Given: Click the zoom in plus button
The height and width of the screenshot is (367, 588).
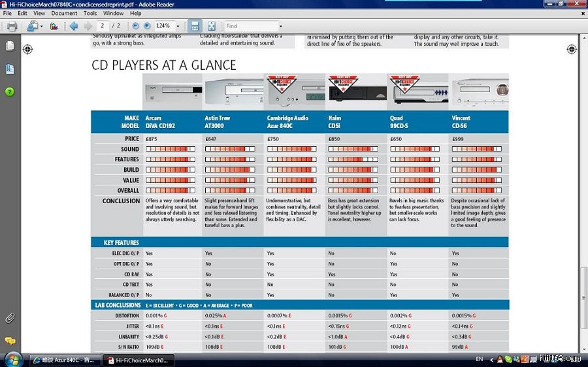Looking at the screenshot, I should pyautogui.click(x=147, y=26).
